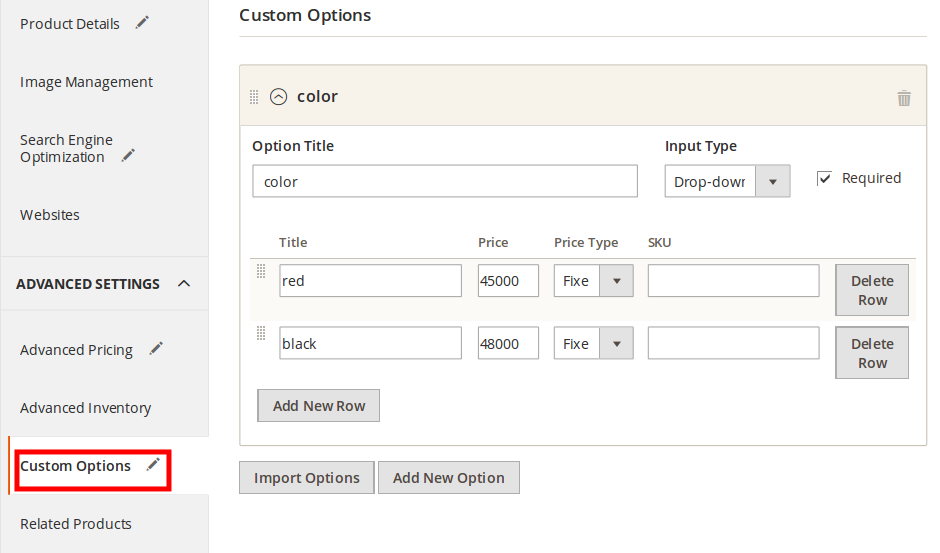Go to the Related Products tab
Viewport: 940px width, 553px height.
[76, 524]
